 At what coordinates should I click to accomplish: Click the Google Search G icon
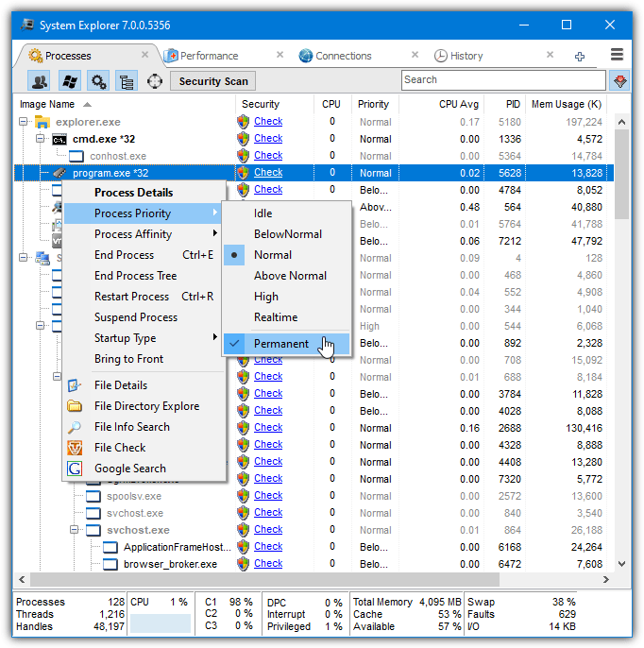[x=75, y=469]
